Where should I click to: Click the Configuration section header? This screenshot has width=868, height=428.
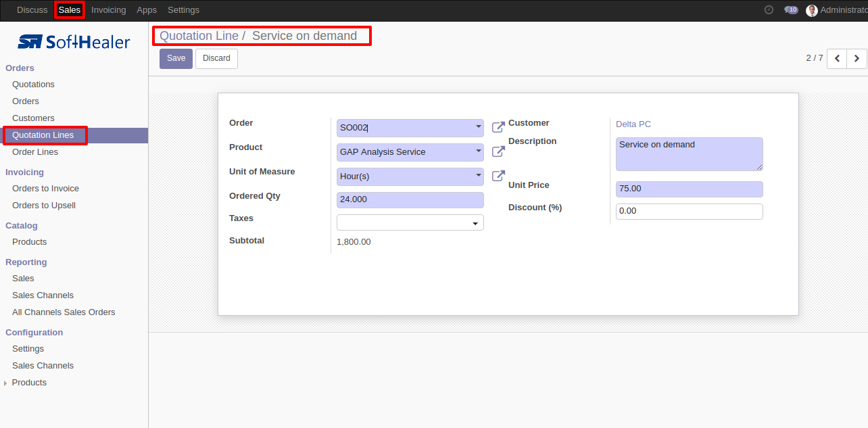click(34, 333)
